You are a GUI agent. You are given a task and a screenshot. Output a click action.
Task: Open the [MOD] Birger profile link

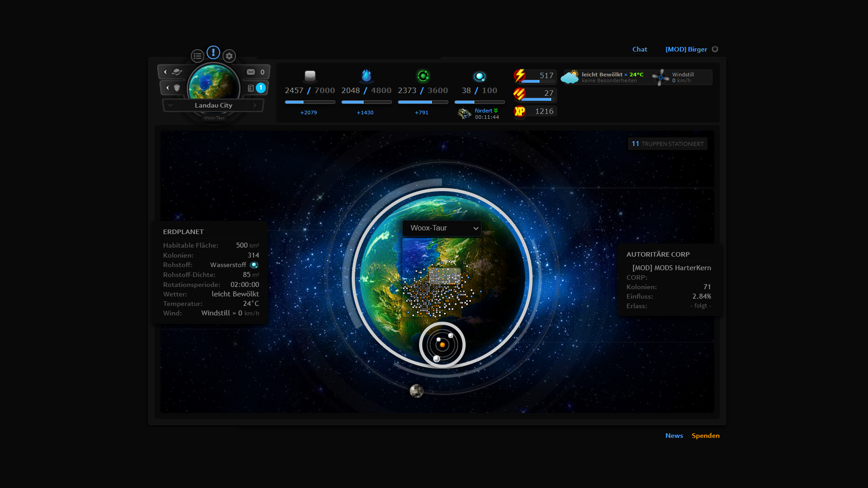click(x=686, y=49)
